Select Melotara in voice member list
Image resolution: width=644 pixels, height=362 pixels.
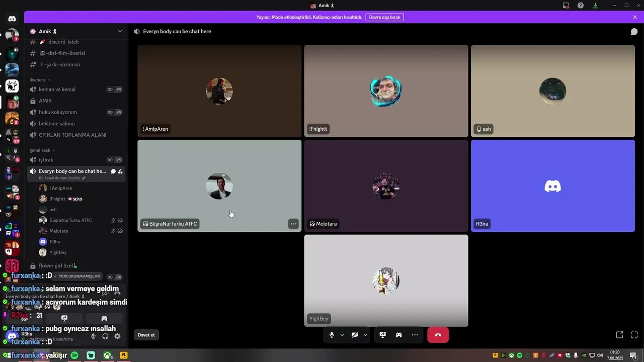[80, 231]
